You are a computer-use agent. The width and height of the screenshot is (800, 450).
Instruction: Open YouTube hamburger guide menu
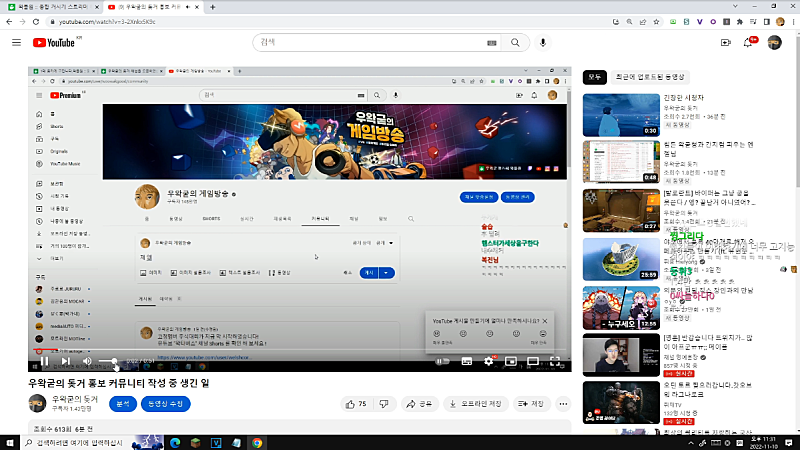coord(16,43)
